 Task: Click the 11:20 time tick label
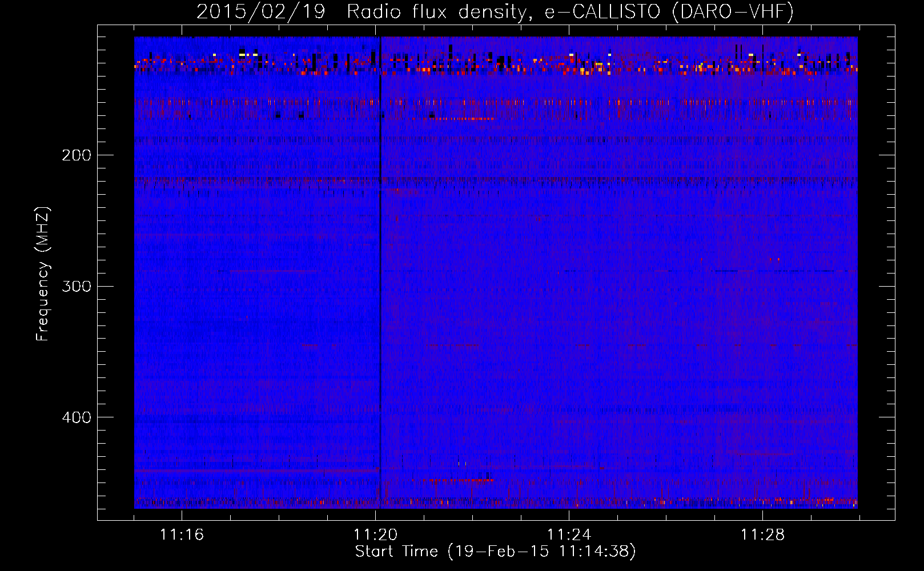[x=375, y=535]
